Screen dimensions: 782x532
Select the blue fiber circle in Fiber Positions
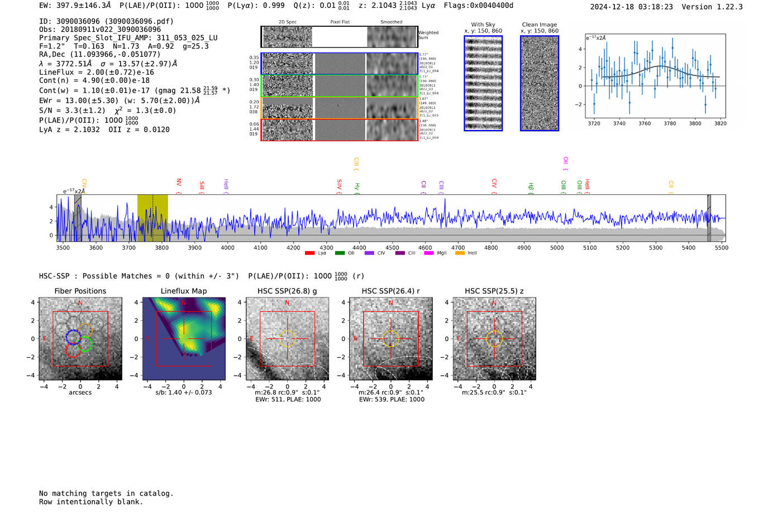pyautogui.click(x=73, y=337)
